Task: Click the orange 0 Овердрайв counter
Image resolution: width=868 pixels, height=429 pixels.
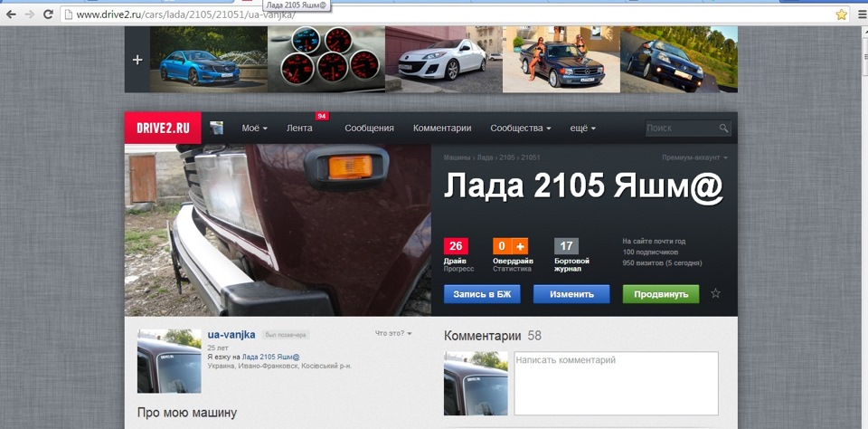Action: pyautogui.click(x=502, y=246)
